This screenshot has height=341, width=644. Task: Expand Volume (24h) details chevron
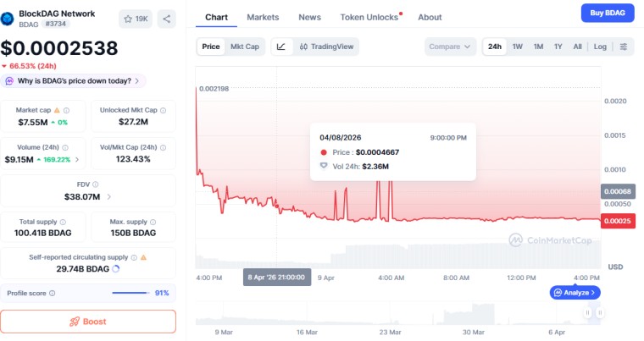tap(79, 159)
